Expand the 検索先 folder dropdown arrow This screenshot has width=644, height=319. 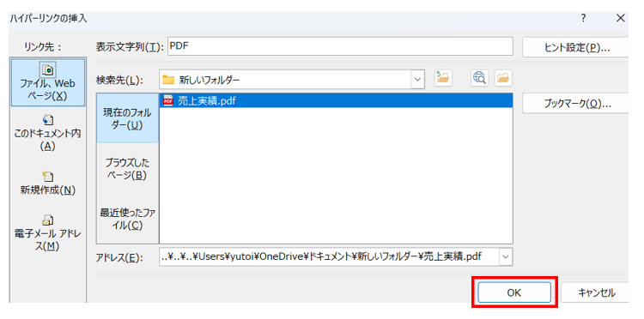pos(417,79)
